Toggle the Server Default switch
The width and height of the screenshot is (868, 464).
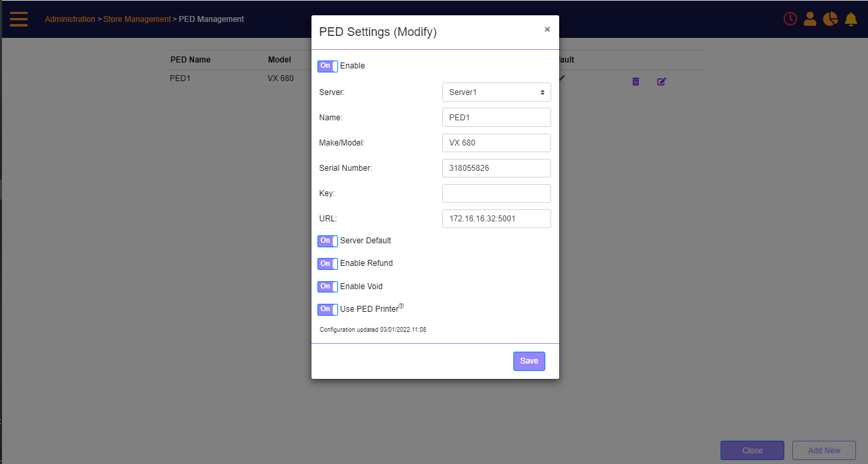[327, 241]
